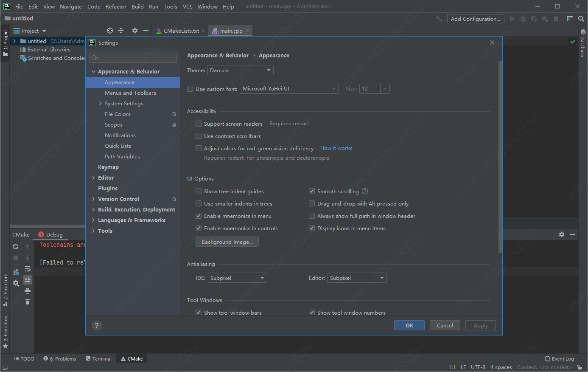Screen dimensions: 588x372
Task: Open the Navigate menu
Action: click(x=71, y=6)
